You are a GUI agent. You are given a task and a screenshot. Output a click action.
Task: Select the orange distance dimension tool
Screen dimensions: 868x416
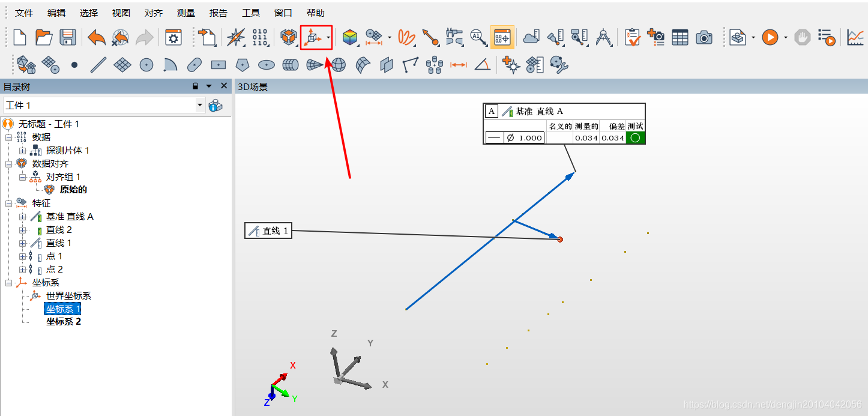(x=459, y=64)
